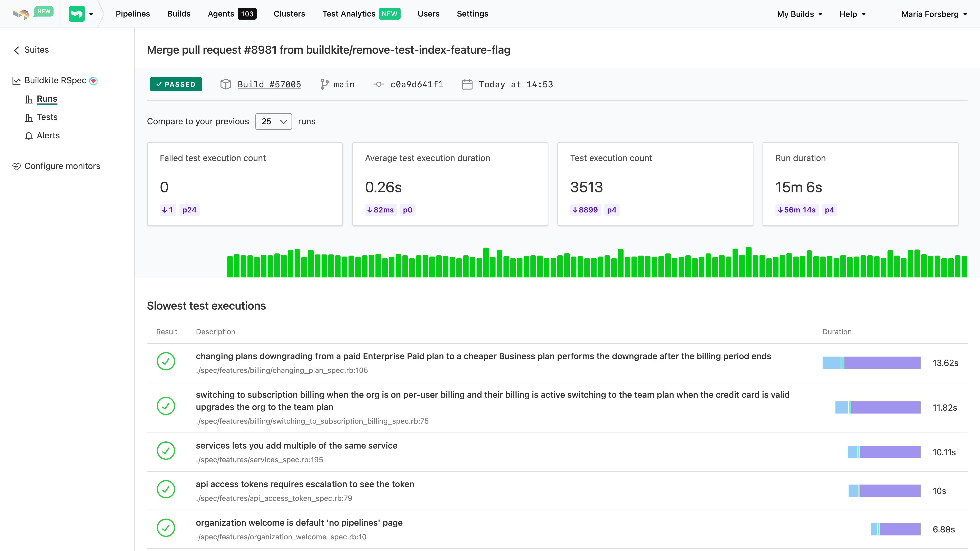Click the Test execution count card
This screenshot has width=980, height=551.
pos(655,184)
